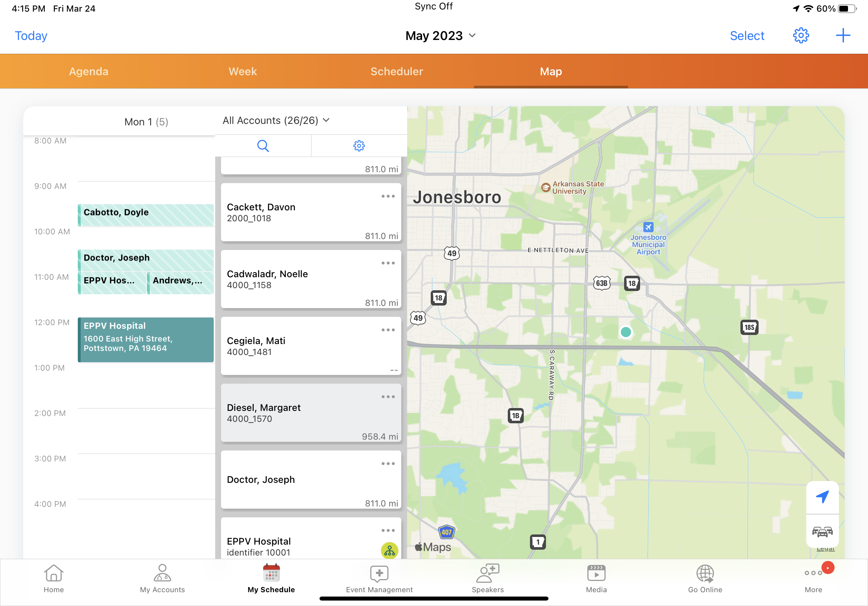Image resolution: width=868 pixels, height=606 pixels.
Task: Open options menu for Cackett, Davon
Action: [388, 196]
